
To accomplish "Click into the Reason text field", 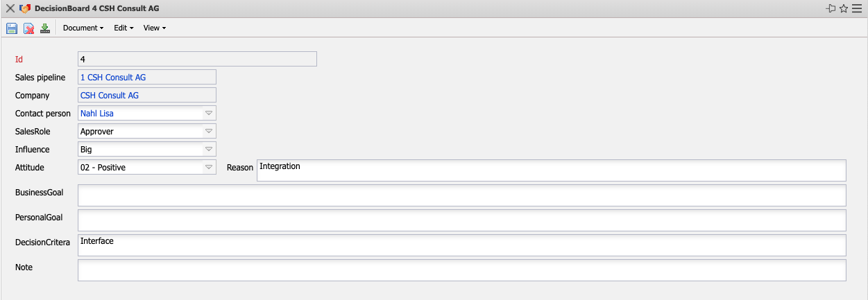I will (x=551, y=170).
